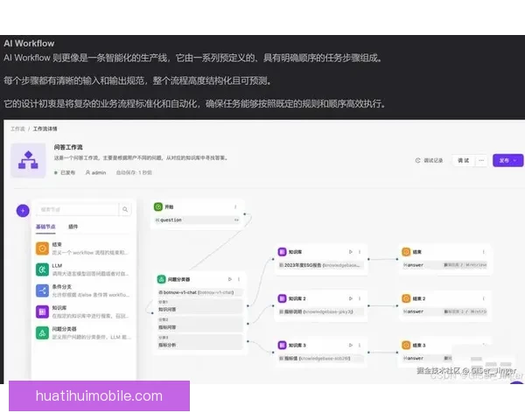Click the 问答工作流 workflow title

(68, 147)
